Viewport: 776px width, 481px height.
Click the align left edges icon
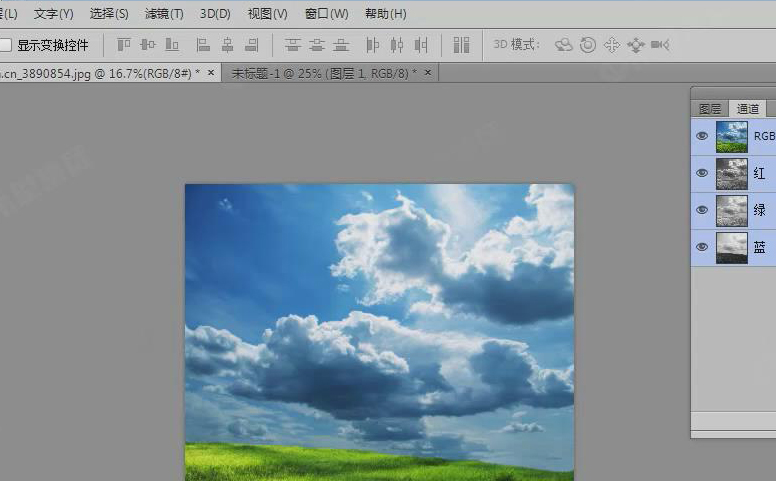tap(203, 45)
